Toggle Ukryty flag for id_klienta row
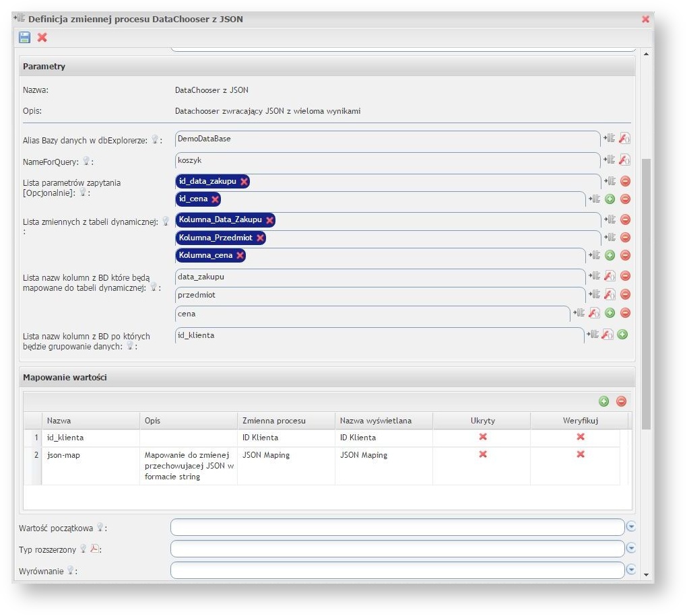 (x=482, y=437)
